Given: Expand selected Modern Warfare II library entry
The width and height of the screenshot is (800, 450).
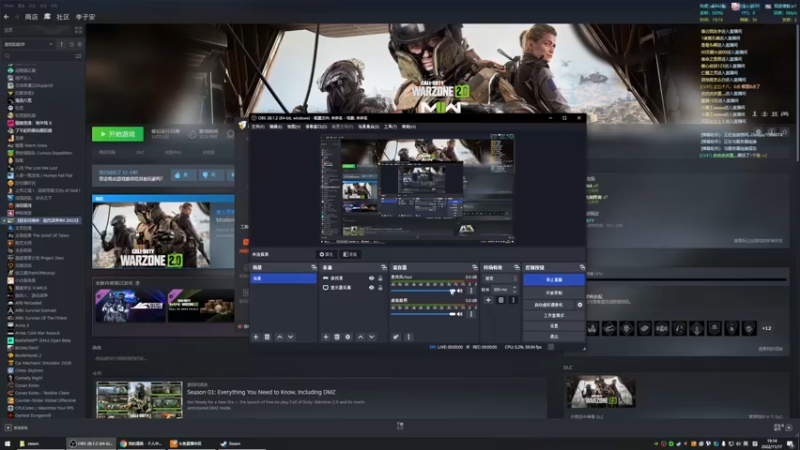Looking at the screenshot, I should point(4,220).
